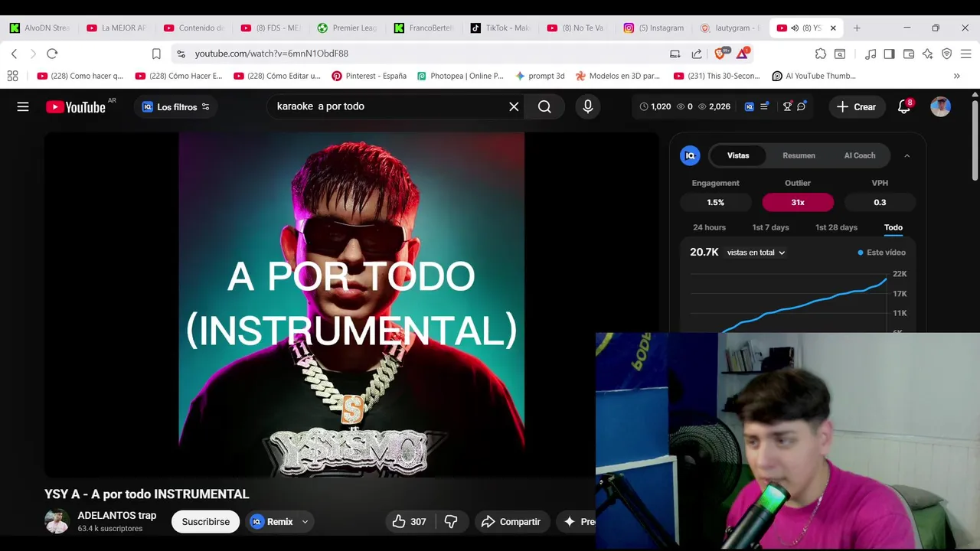980x551 pixels.
Task: Open the browser apps grid icon
Action: click(12, 76)
